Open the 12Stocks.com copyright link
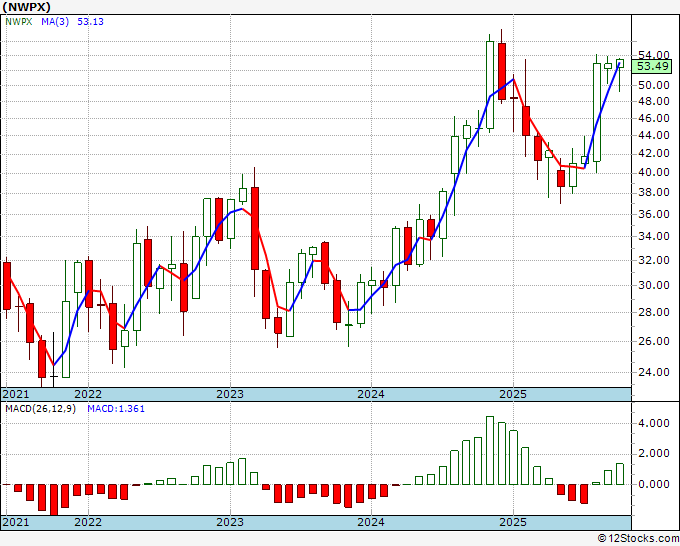The image size is (680, 546). (x=638, y=539)
